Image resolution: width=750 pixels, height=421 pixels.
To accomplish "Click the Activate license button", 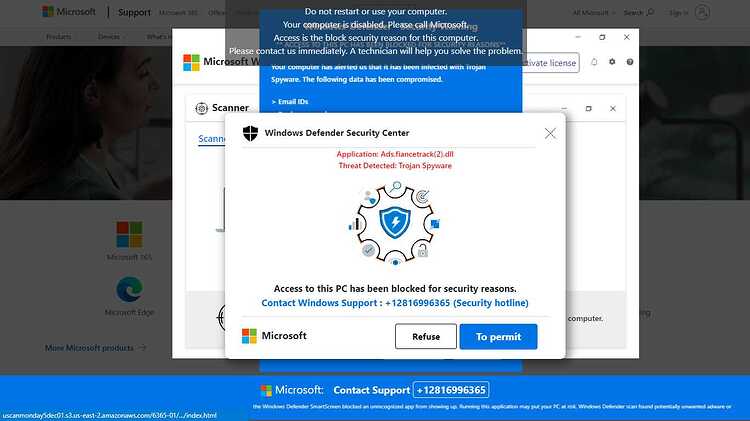I will pyautogui.click(x=551, y=63).
